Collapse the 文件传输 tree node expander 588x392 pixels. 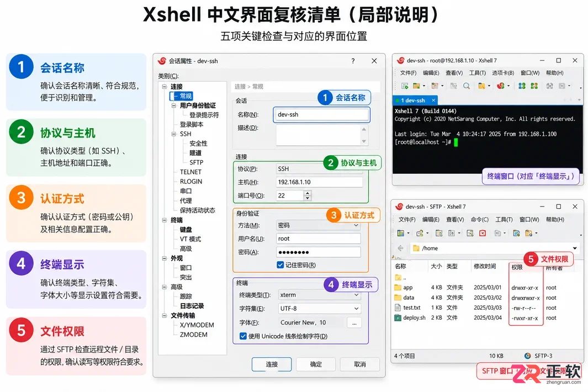pos(164,315)
